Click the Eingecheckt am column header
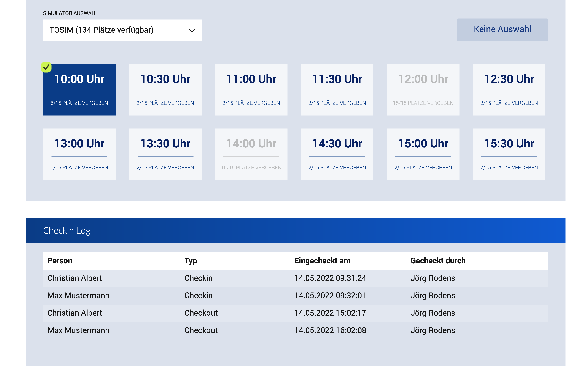The height and width of the screenshot is (392, 588). point(322,261)
